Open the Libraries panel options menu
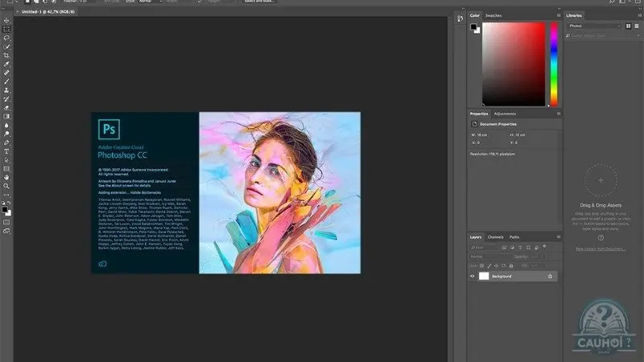 [x=640, y=15]
